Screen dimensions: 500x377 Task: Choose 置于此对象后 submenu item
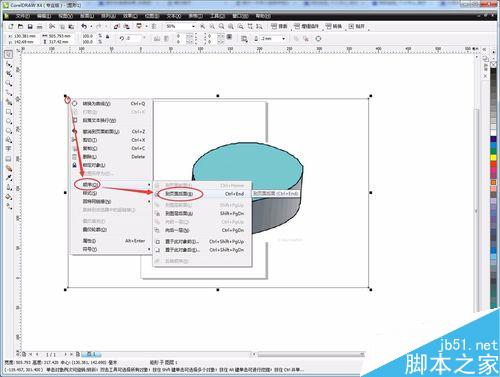(202, 250)
